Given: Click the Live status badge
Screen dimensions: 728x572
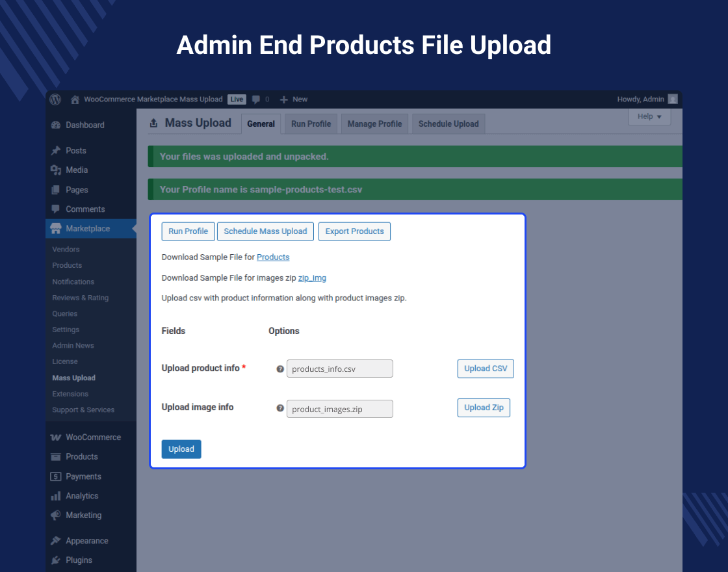Looking at the screenshot, I should click(237, 99).
